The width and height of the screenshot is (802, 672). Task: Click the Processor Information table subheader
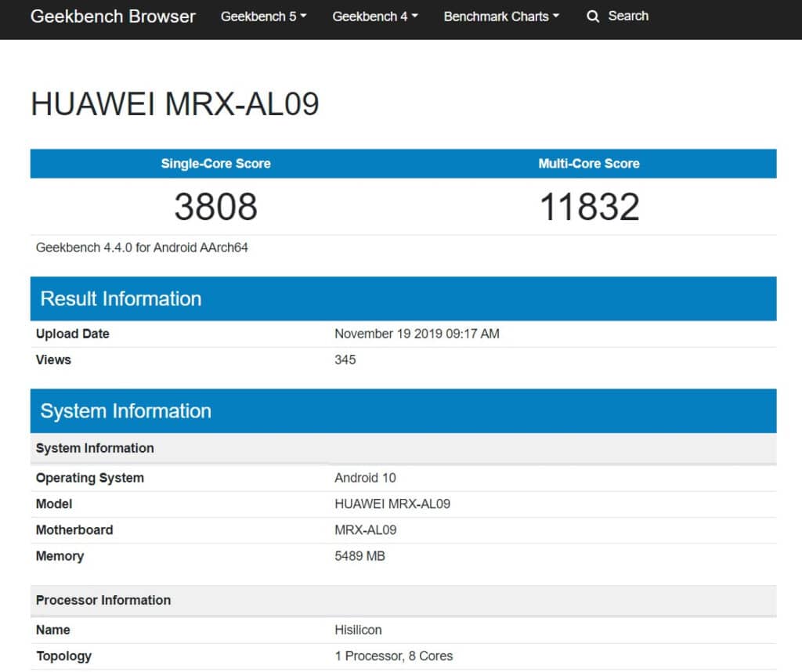(403, 601)
